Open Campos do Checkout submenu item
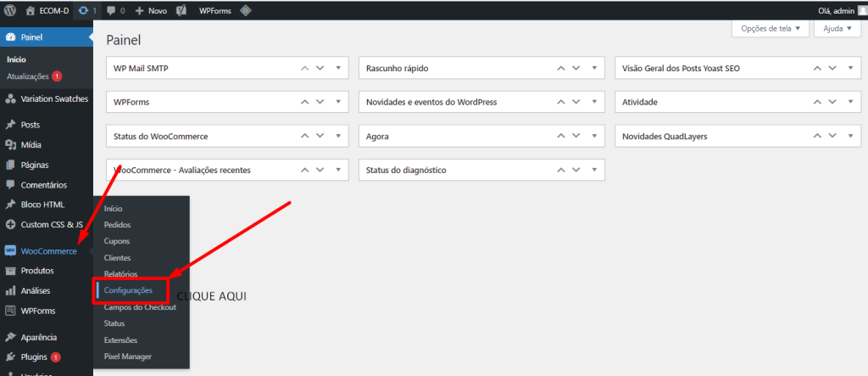Image resolution: width=868 pixels, height=376 pixels. (140, 306)
